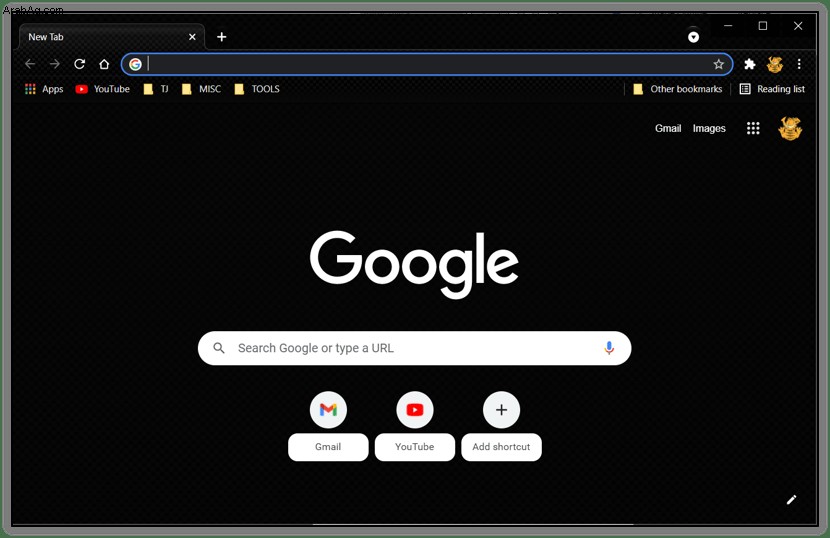Click the Google icon in address bar
The width and height of the screenshot is (830, 538).
136,64
